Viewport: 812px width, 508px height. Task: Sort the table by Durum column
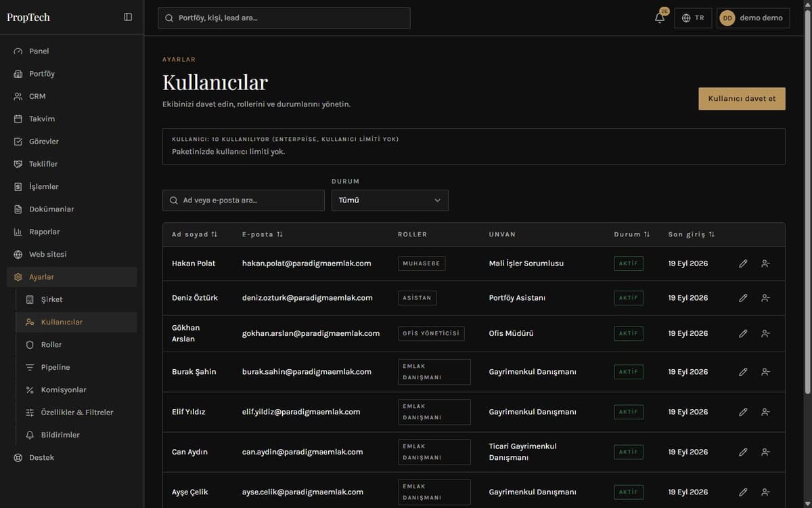(632, 234)
